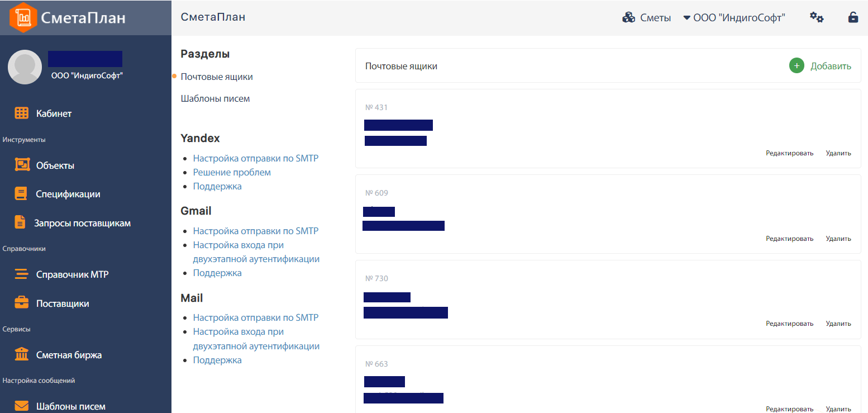This screenshot has height=413, width=868.
Task: Open settings with the gears icon
Action: 816,17
